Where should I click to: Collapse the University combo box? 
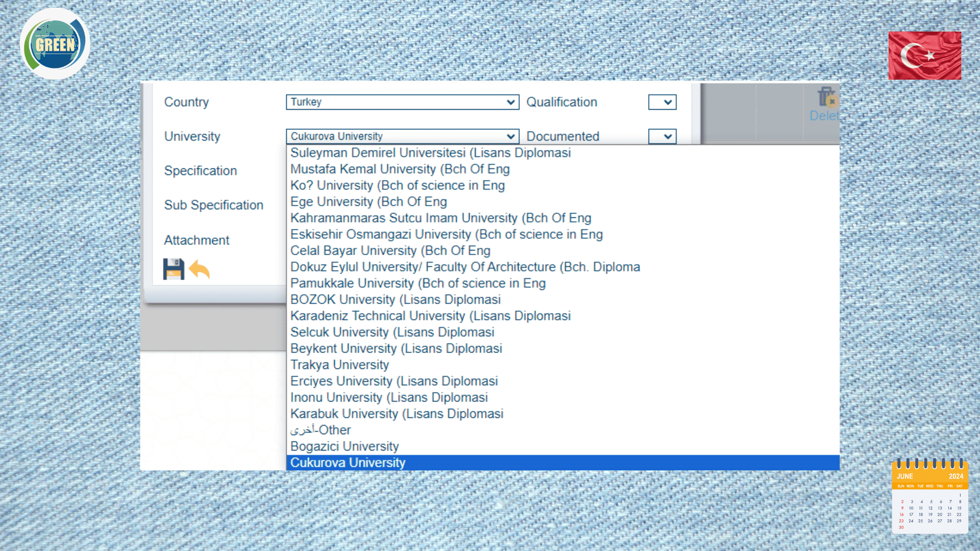coord(402,136)
